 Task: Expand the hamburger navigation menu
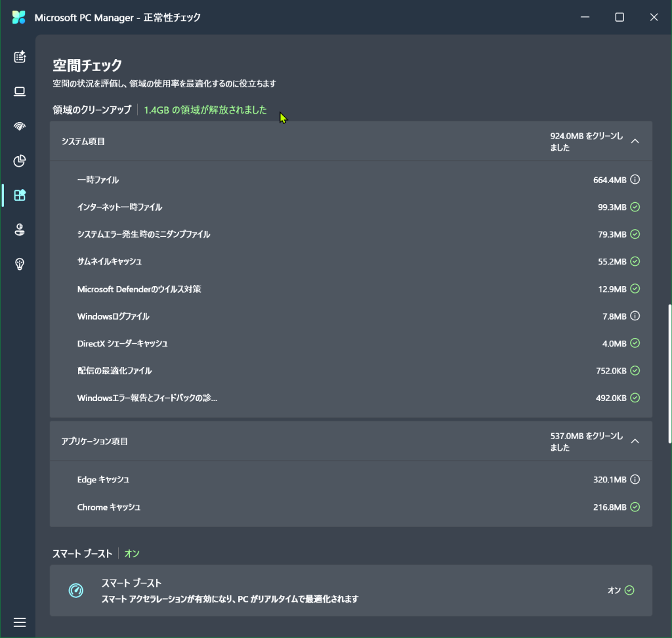pyautogui.click(x=20, y=622)
